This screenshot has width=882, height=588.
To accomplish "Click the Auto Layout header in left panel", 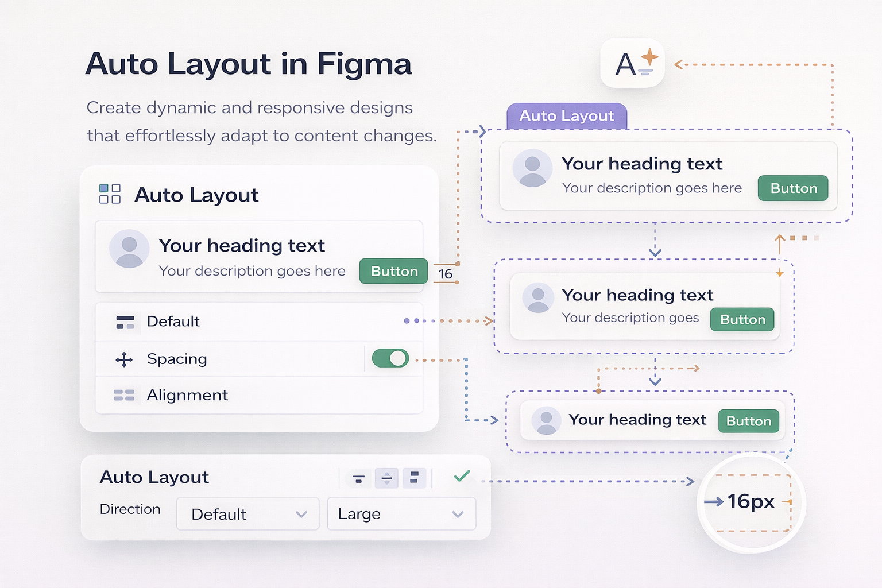I will click(196, 195).
